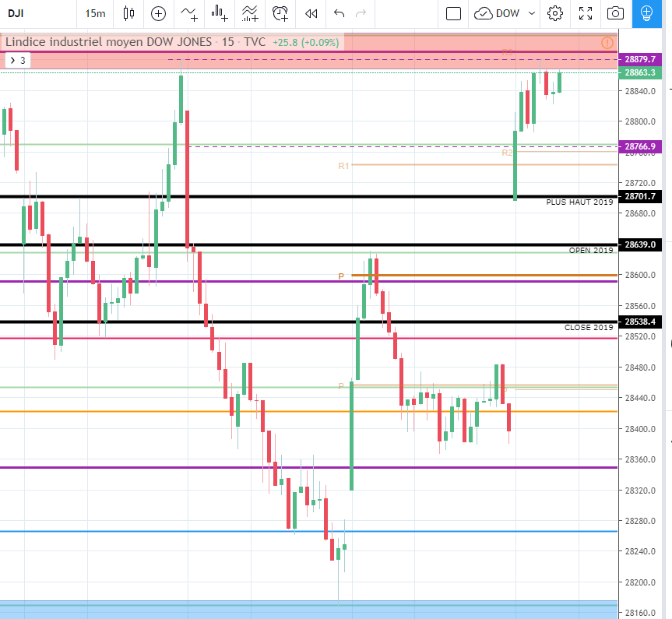Viewport: 672px width, 619px height.
Task: Publish idea with blue lightbulb button
Action: click(647, 13)
